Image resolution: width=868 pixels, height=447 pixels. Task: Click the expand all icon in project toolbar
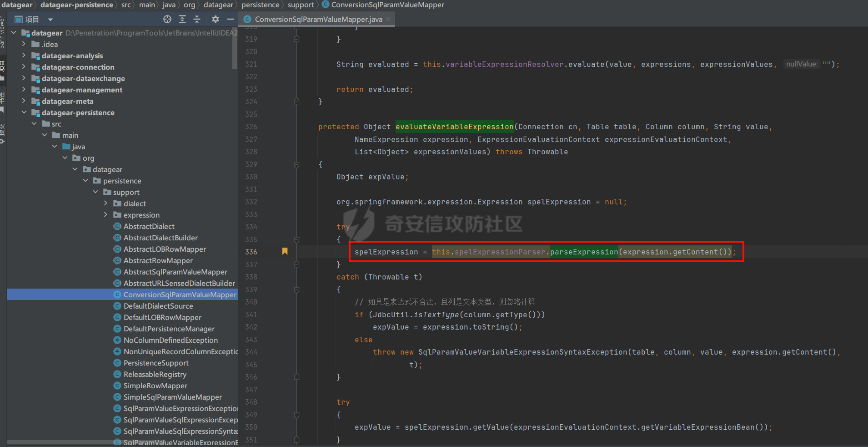tap(182, 19)
